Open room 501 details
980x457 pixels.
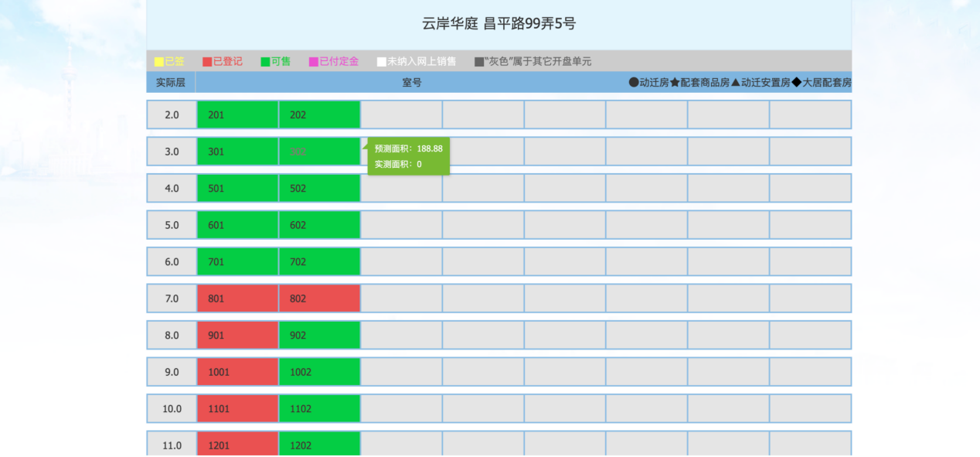pyautogui.click(x=237, y=188)
